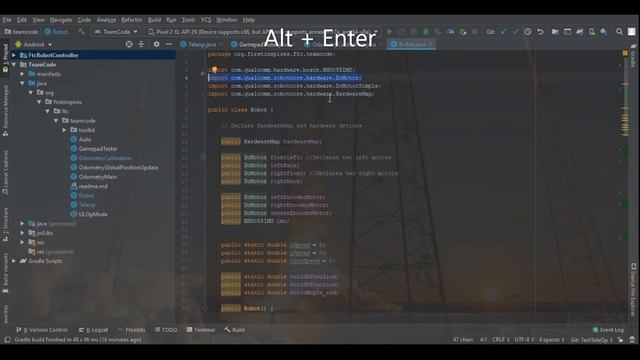640x360 pixels.
Task: Open the Refactor menu
Action: tap(132, 20)
